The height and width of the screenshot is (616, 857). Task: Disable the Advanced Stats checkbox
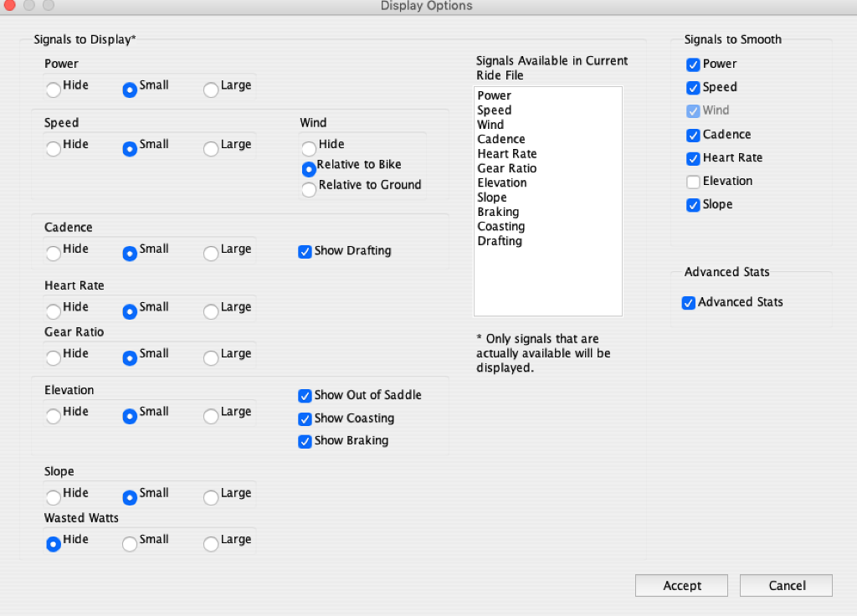[689, 302]
